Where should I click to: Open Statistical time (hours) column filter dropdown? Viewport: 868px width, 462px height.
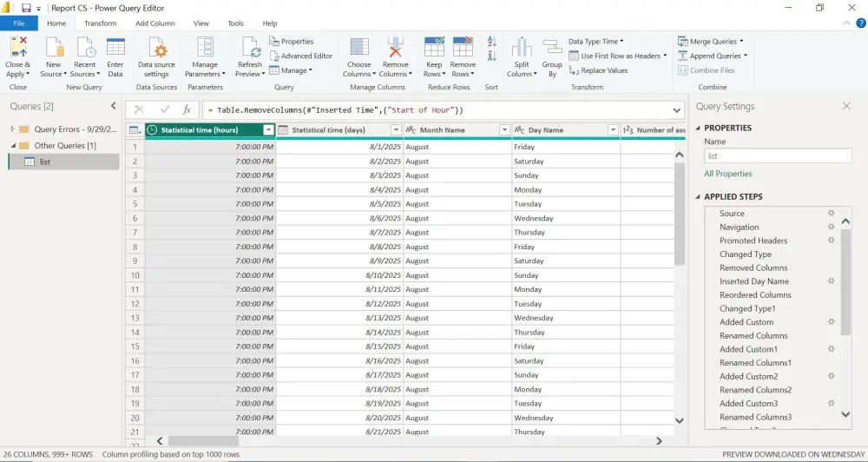click(268, 130)
